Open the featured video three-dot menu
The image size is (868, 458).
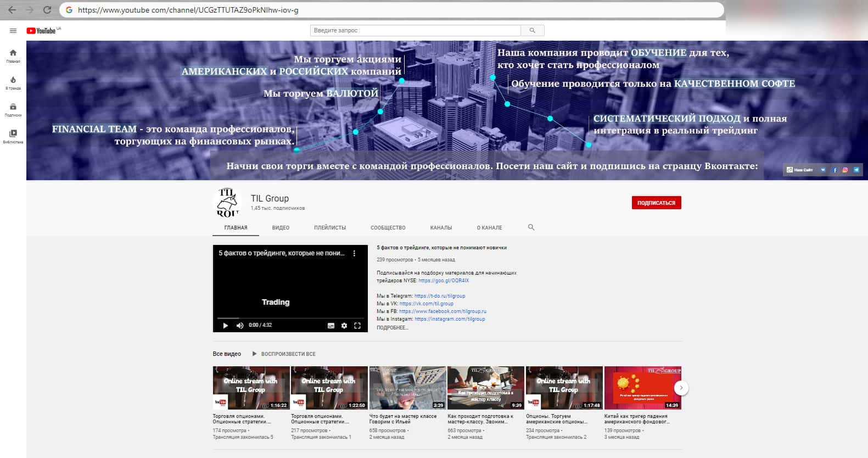pyautogui.click(x=354, y=253)
